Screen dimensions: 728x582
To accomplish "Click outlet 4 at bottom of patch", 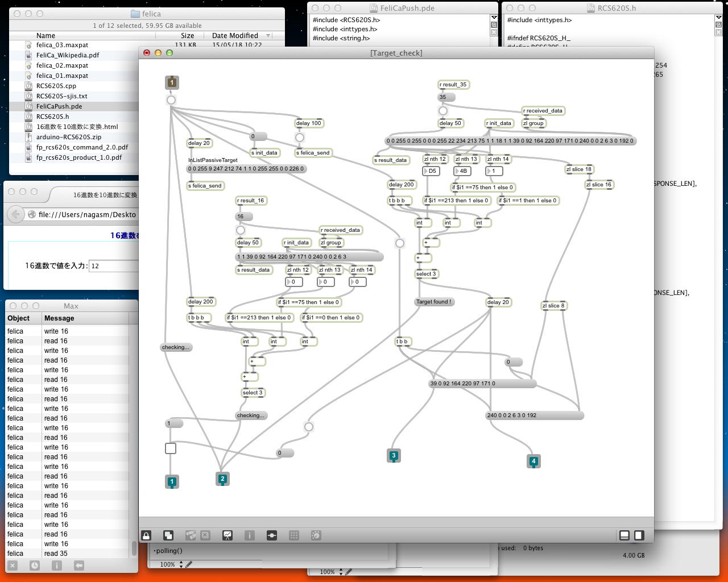I will (533, 462).
